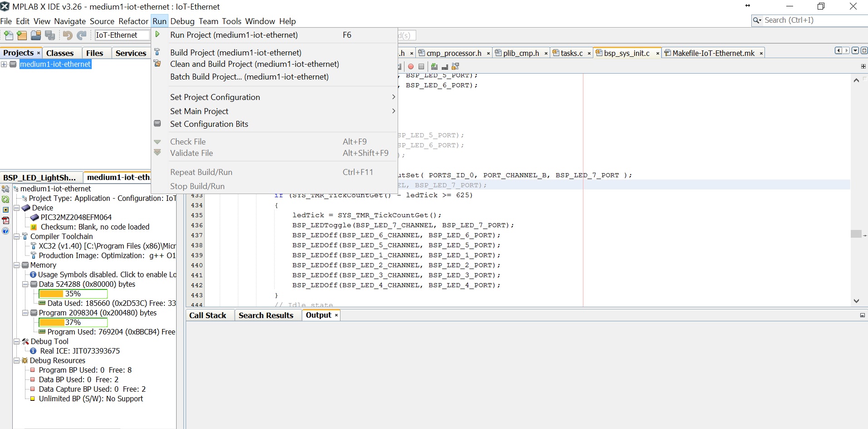Click the Undo toolbar icon
This screenshot has height=429, width=868.
tap(68, 35)
